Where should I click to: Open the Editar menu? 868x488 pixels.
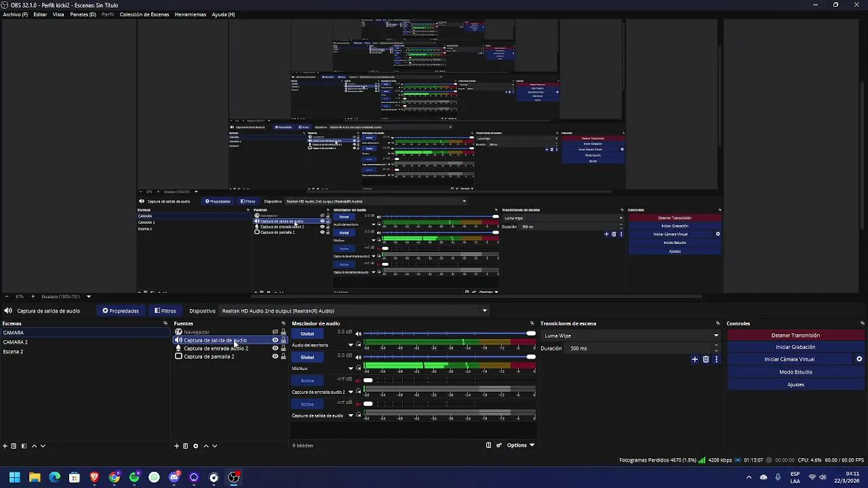[40, 14]
